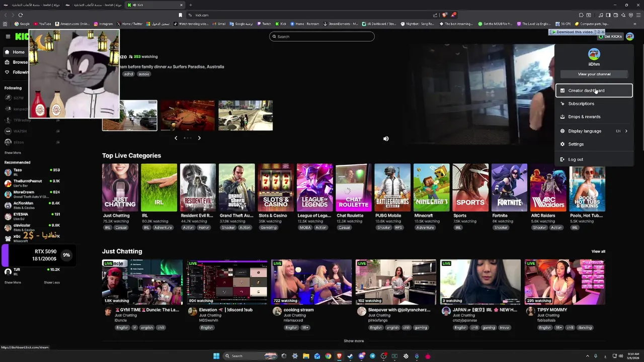Click View all for Just Chatting
This screenshot has height=362, width=644.
[x=598, y=251]
